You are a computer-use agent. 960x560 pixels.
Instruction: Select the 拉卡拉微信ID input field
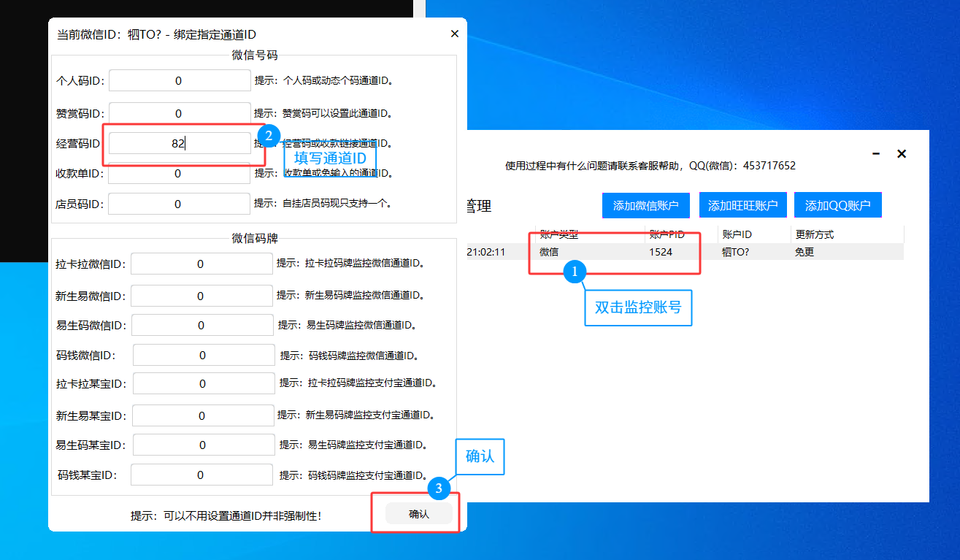tap(201, 264)
